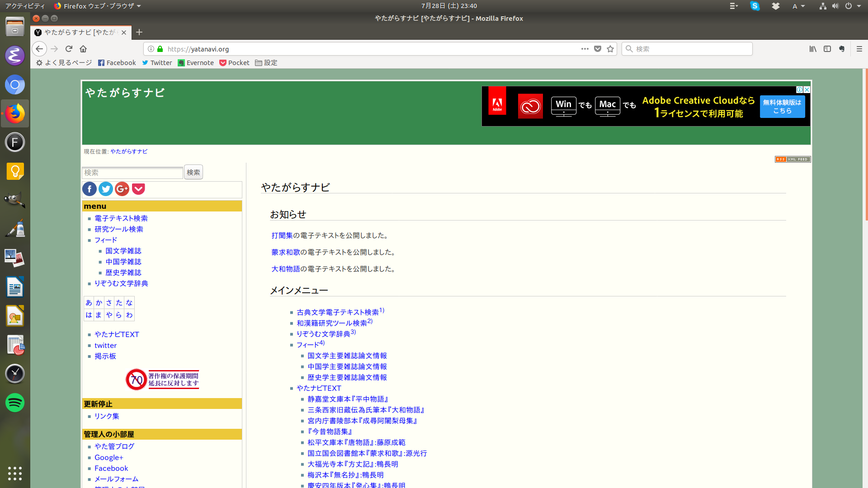Save page using Pocket icon in URL bar
This screenshot has width=868, height=488.
point(598,49)
